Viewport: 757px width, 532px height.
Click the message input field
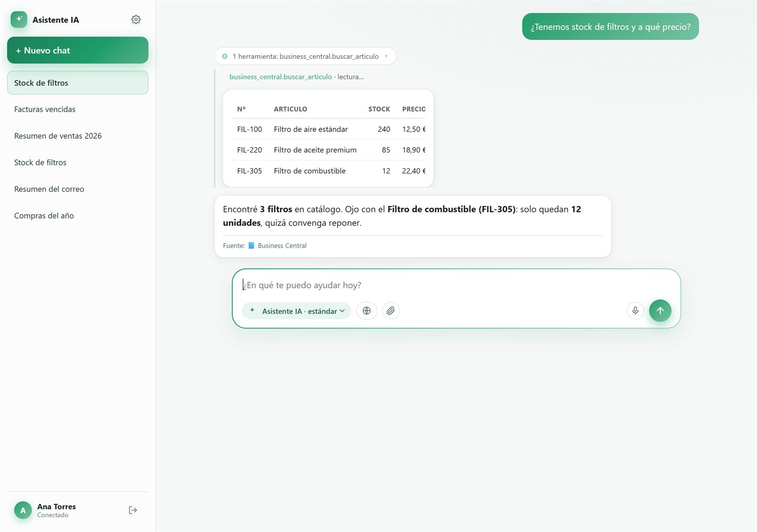(x=456, y=285)
